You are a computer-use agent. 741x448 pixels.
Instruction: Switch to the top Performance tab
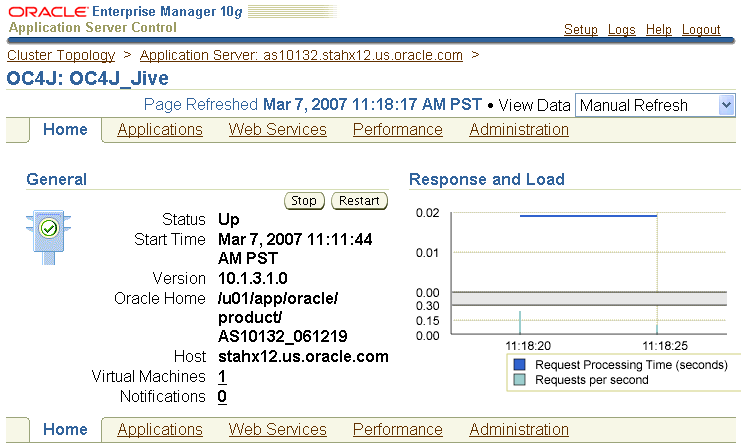click(x=397, y=129)
